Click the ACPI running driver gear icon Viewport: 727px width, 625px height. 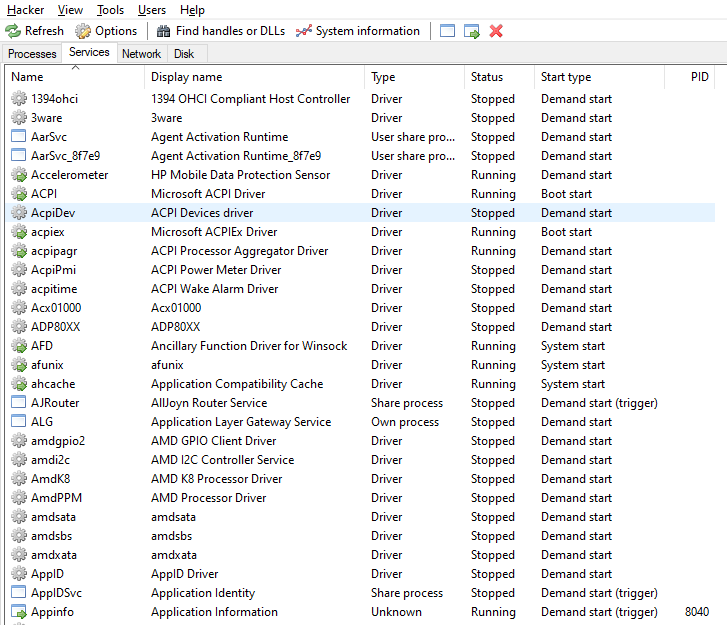tap(18, 194)
